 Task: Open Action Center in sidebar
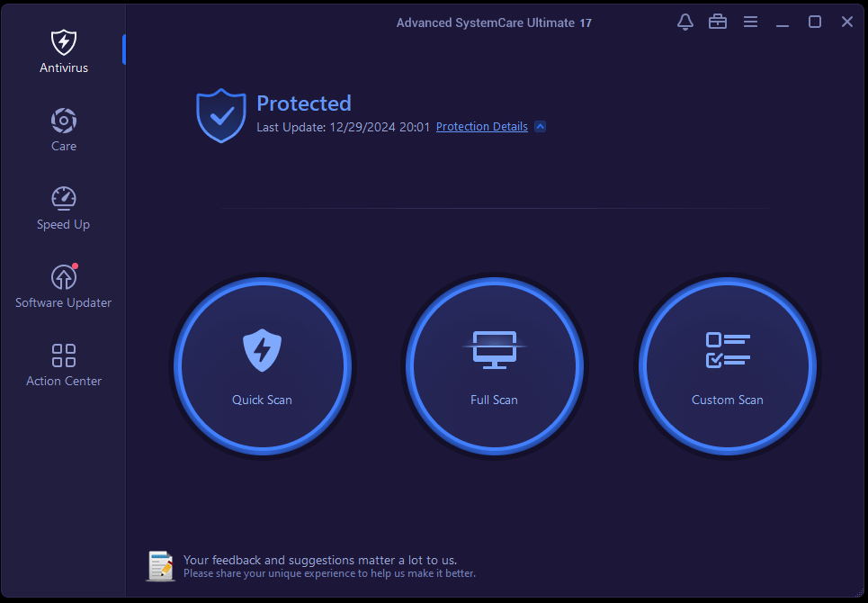64,364
